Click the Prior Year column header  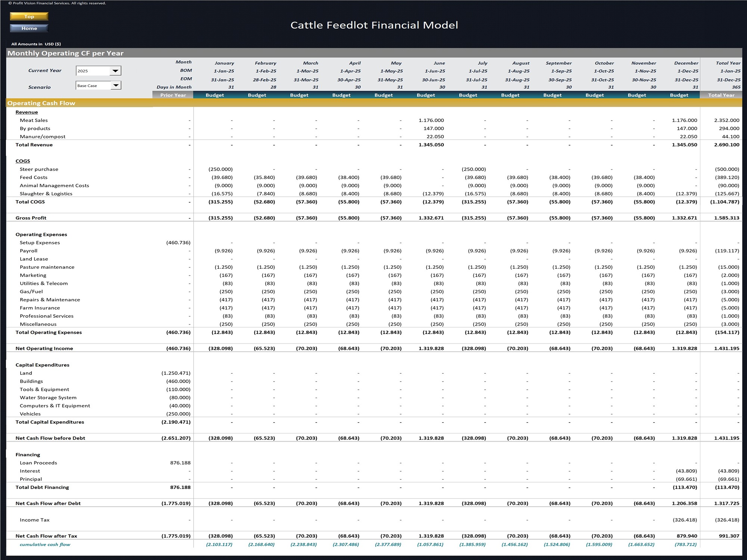(x=173, y=95)
